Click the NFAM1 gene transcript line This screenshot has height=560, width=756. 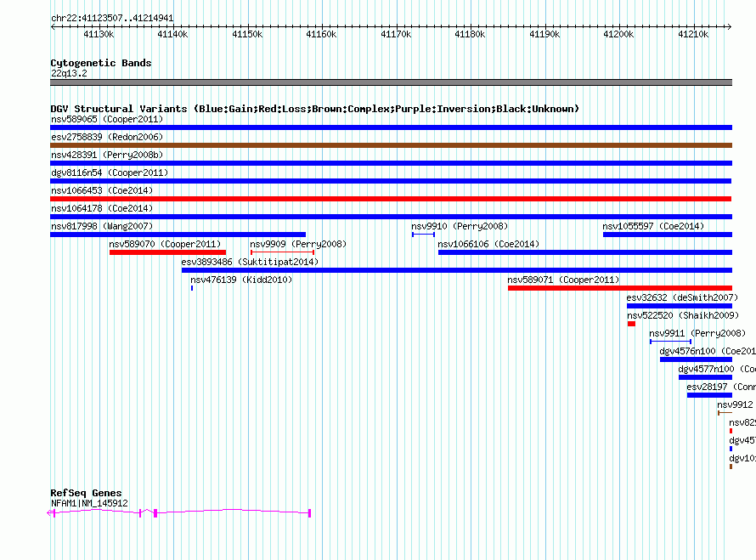[179, 512]
